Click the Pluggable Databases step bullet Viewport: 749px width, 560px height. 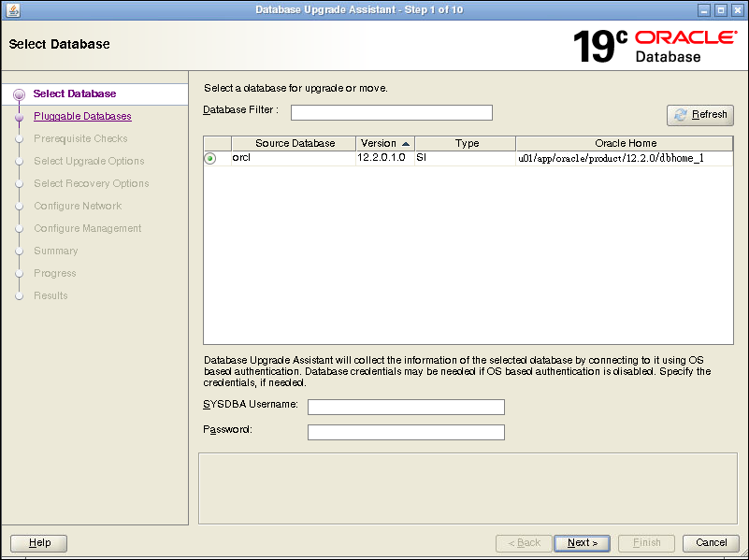[19, 117]
